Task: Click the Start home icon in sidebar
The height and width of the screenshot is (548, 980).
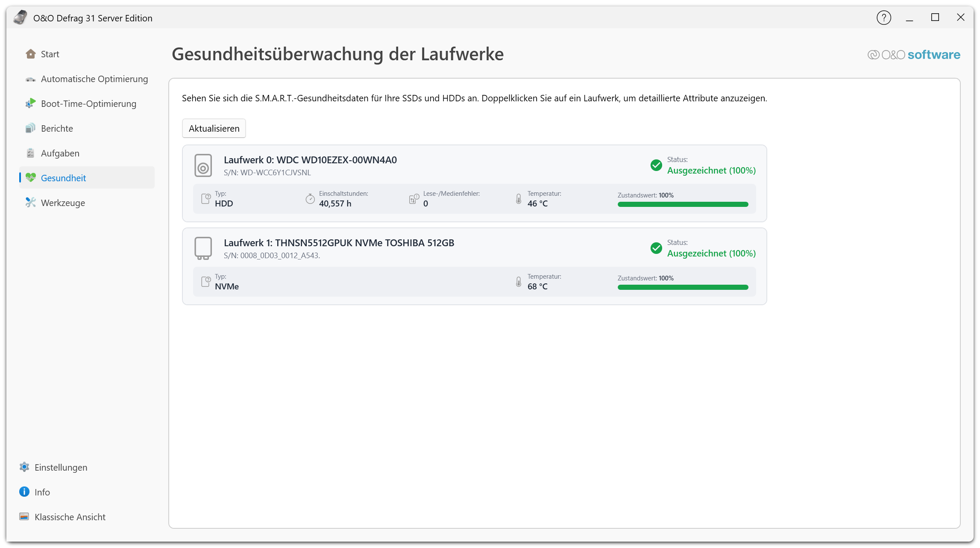Action: pyautogui.click(x=30, y=54)
